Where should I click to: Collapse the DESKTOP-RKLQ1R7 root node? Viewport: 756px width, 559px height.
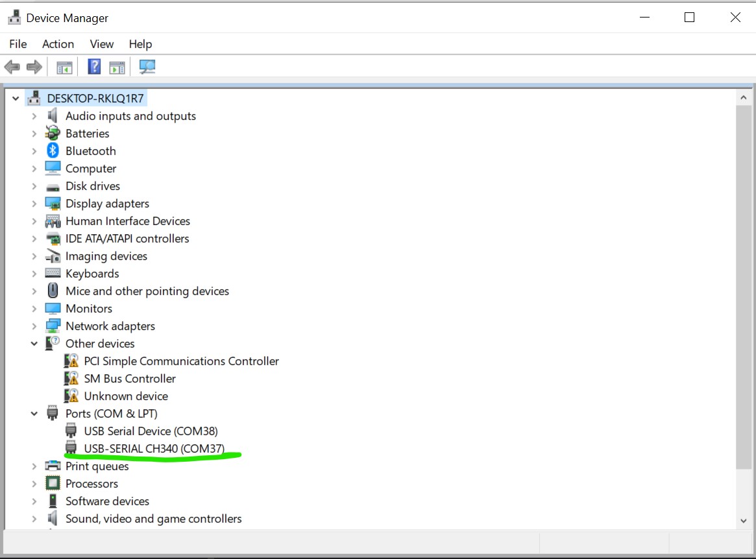16,99
